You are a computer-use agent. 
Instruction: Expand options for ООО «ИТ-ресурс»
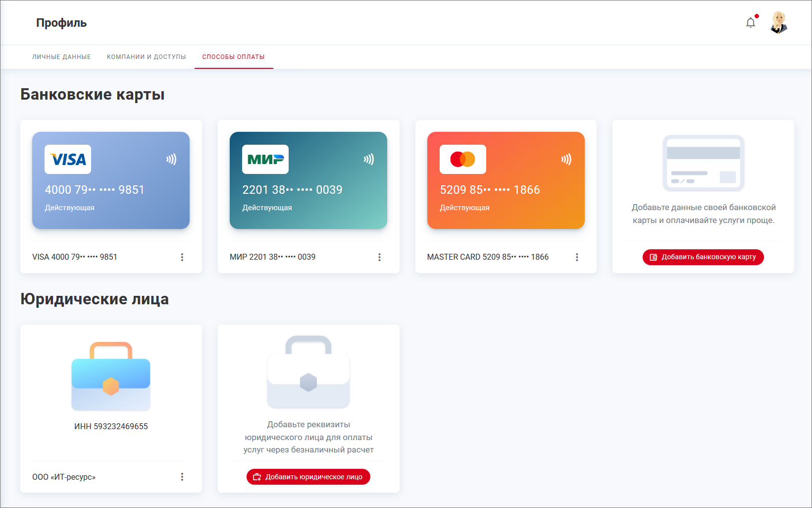click(x=182, y=477)
